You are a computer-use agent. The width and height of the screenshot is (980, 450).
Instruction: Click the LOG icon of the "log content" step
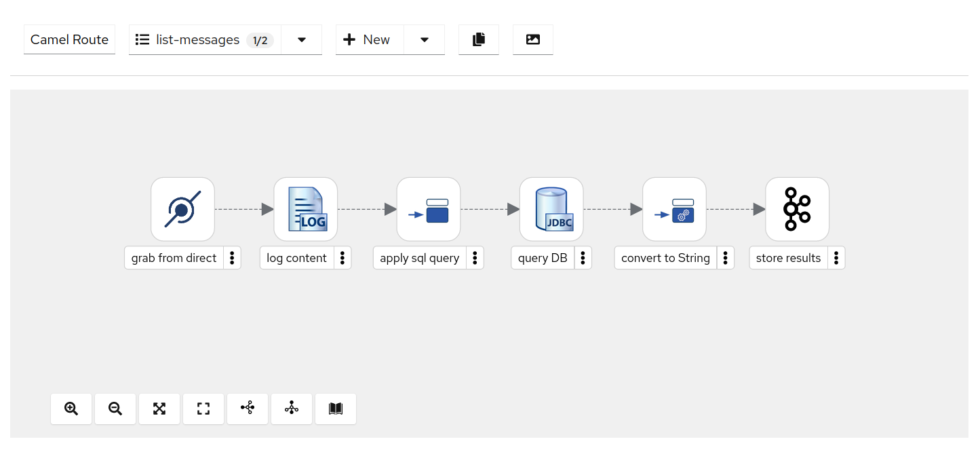305,209
